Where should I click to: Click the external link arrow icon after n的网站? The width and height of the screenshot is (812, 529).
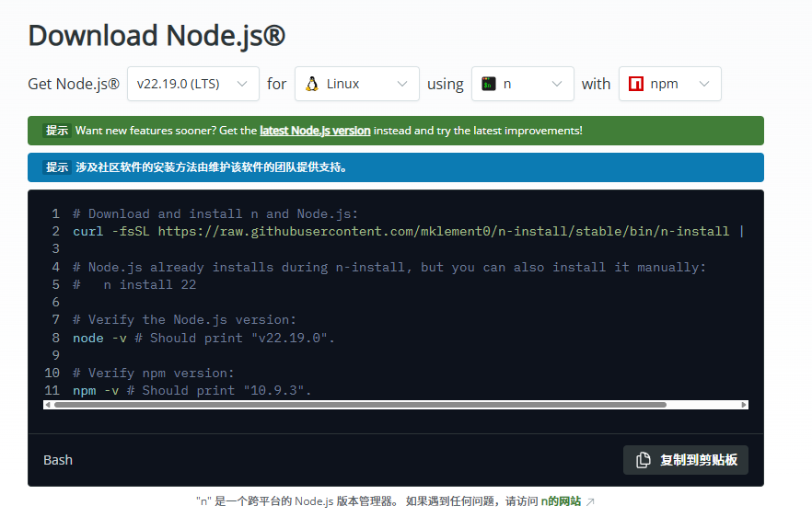point(590,501)
